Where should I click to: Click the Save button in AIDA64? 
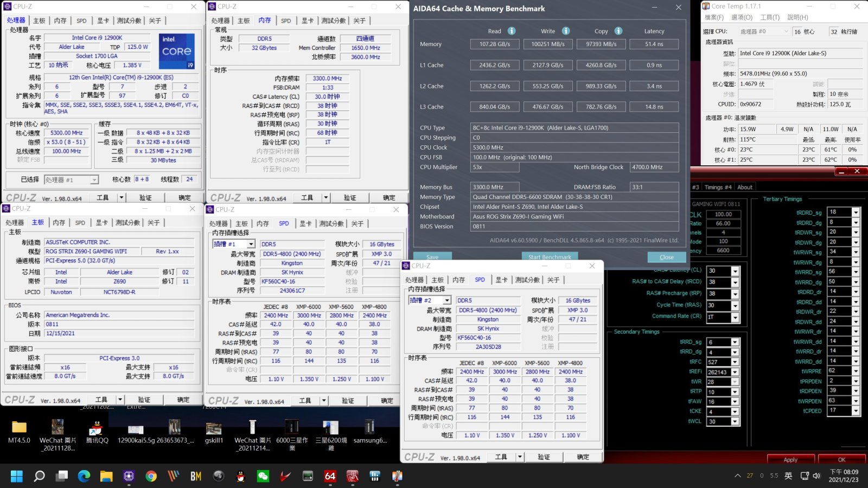pos(432,257)
